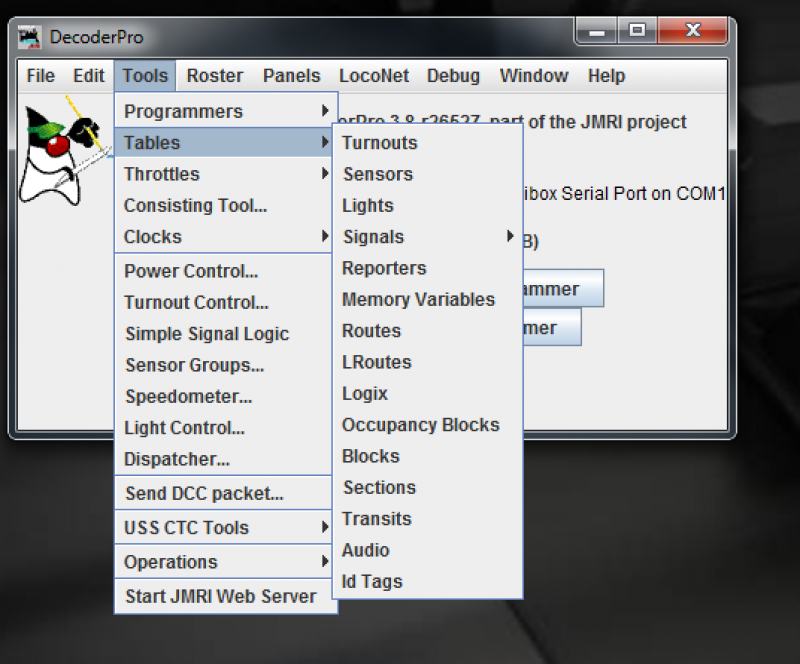Open the Panels menu

291,76
